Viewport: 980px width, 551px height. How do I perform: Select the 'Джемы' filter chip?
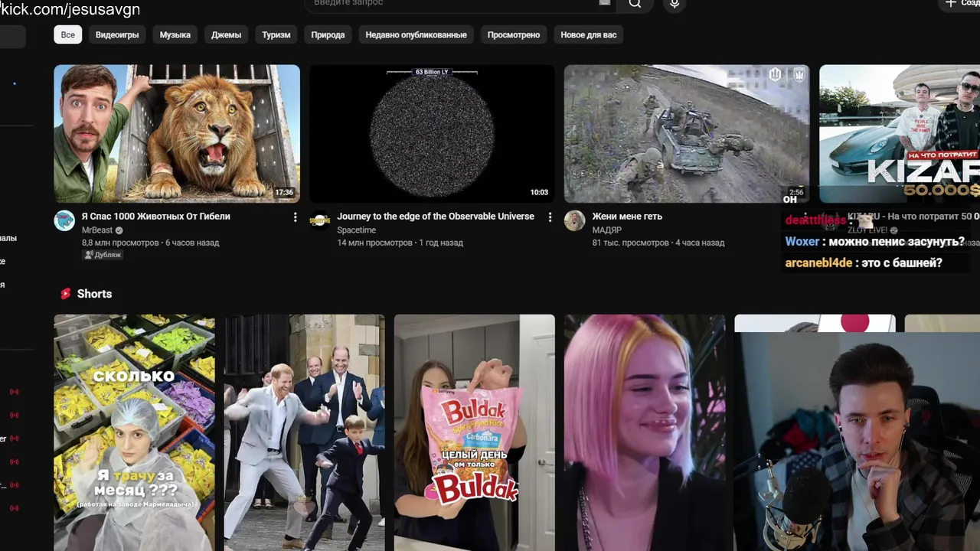226,34
